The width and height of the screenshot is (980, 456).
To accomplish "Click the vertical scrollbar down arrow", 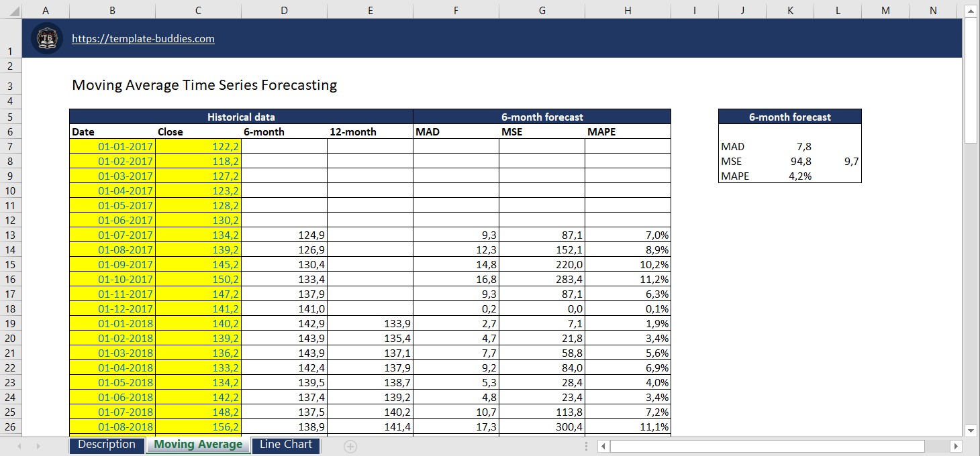I will pyautogui.click(x=971, y=430).
